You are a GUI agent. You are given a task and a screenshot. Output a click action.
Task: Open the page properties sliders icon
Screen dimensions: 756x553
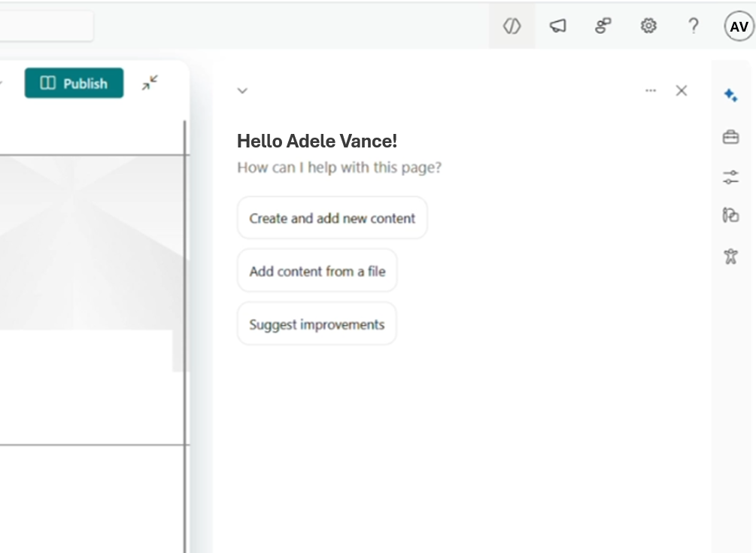pos(730,178)
